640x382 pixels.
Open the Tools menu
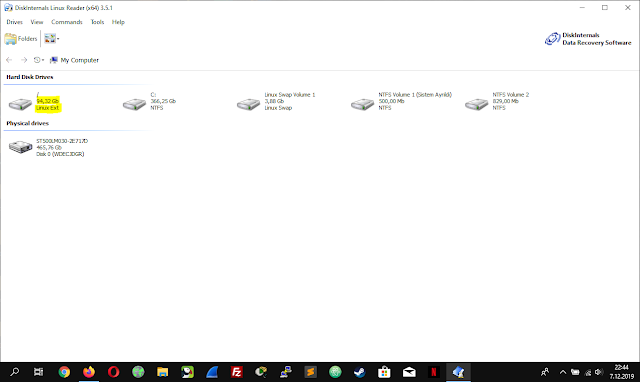tap(97, 22)
